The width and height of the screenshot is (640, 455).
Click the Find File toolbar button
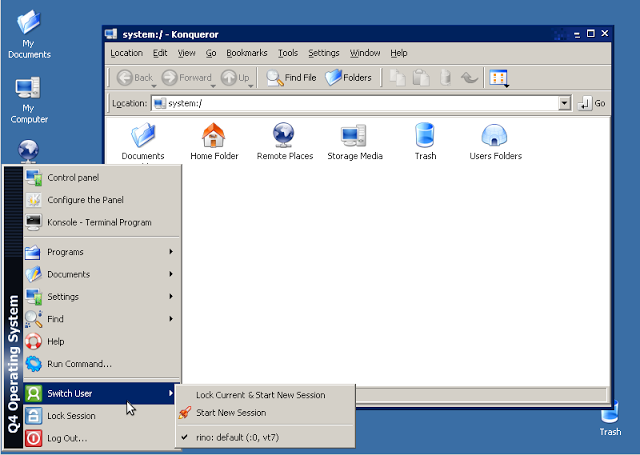point(292,77)
